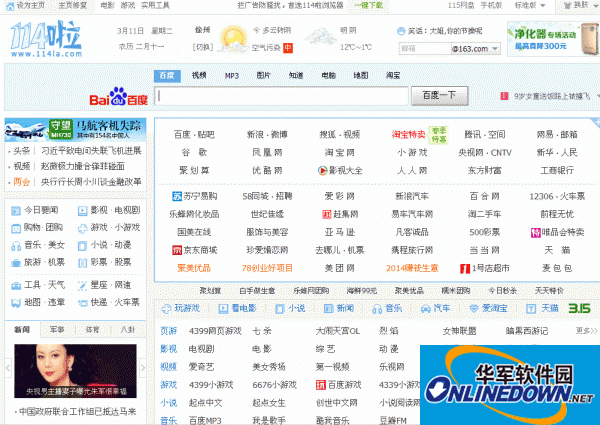Switch to the 新闻 news tab
600x425 pixels.
[22, 329]
